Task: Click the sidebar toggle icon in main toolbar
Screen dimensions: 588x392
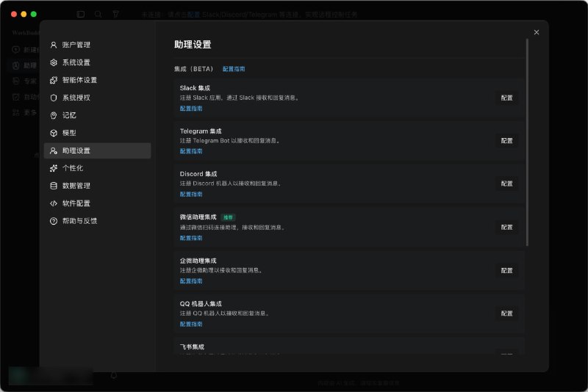Action: point(81,14)
